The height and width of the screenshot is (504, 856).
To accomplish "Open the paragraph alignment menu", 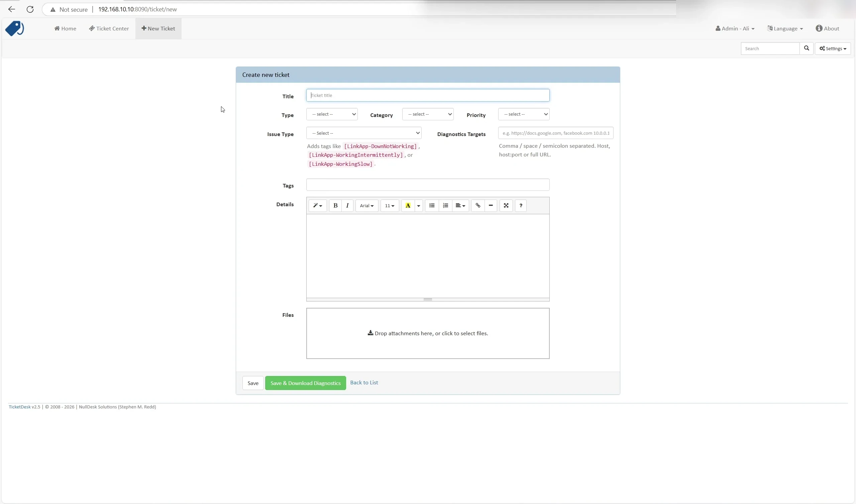I will pyautogui.click(x=460, y=206).
